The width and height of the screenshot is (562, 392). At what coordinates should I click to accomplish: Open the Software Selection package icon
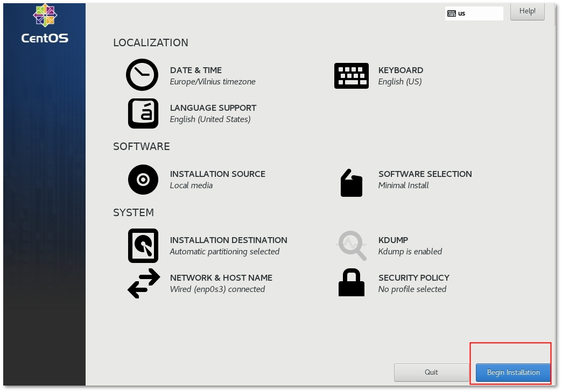point(351,183)
